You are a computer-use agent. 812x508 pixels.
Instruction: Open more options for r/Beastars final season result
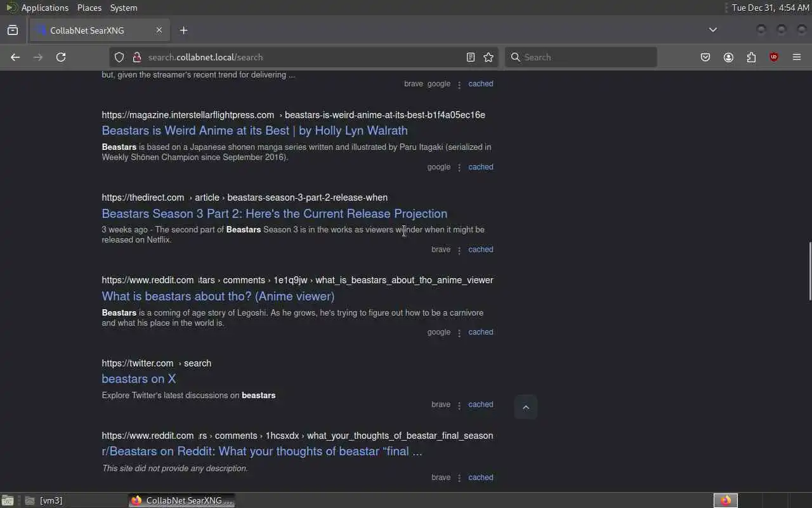459,478
